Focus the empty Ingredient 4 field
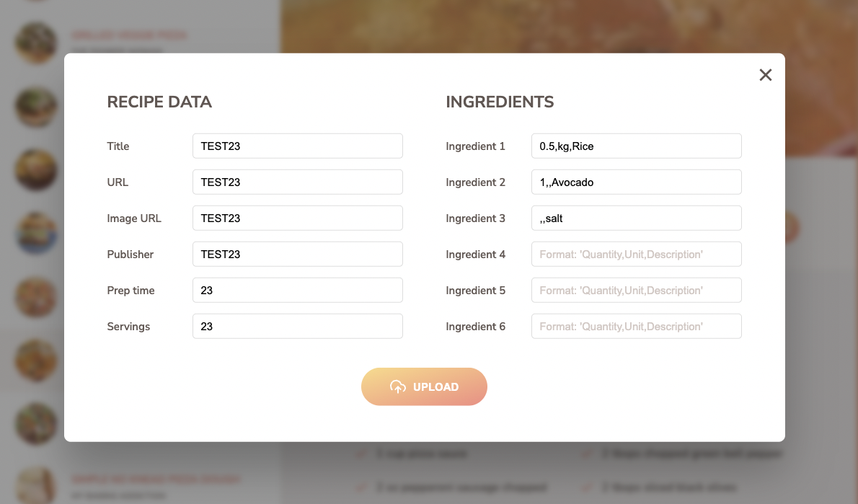The width and height of the screenshot is (858, 504). point(636,254)
